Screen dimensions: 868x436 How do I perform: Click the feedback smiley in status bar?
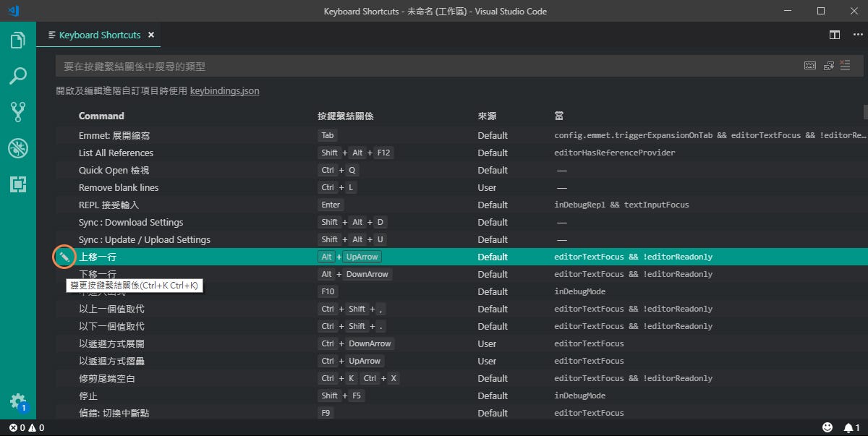click(x=827, y=427)
